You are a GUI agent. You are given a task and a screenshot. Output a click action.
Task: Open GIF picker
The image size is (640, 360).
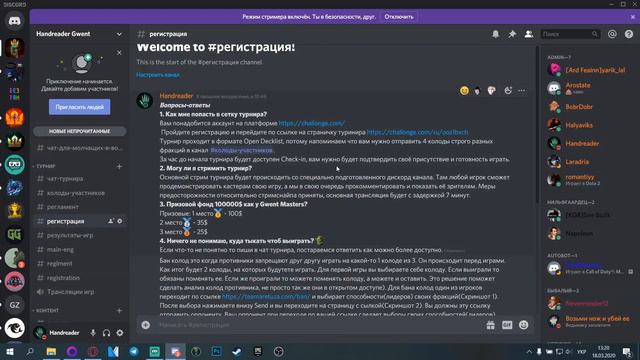pos(507,325)
